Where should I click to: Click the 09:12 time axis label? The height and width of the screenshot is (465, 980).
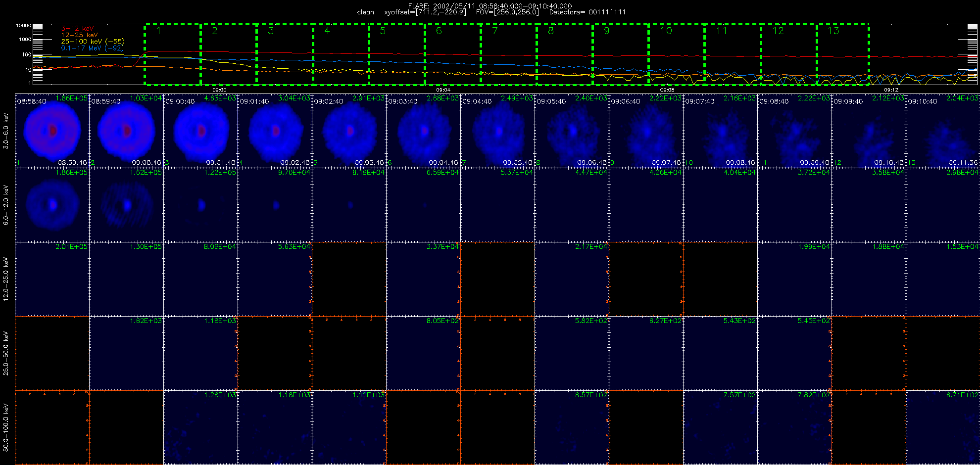click(x=891, y=90)
